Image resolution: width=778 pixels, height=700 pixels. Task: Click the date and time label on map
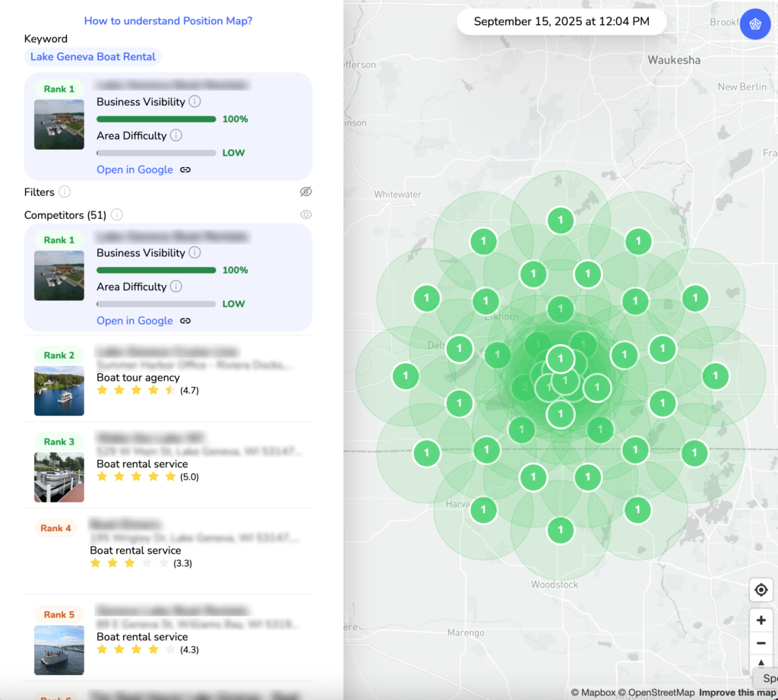point(561,22)
